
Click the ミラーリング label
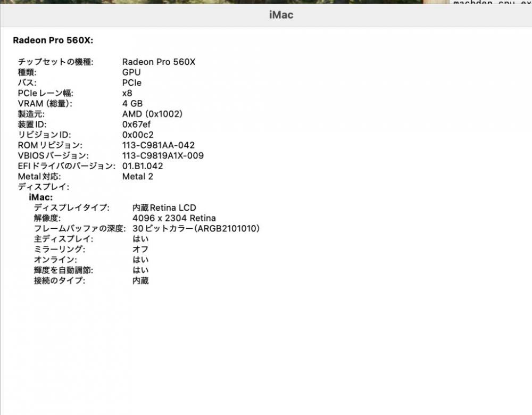coord(60,250)
